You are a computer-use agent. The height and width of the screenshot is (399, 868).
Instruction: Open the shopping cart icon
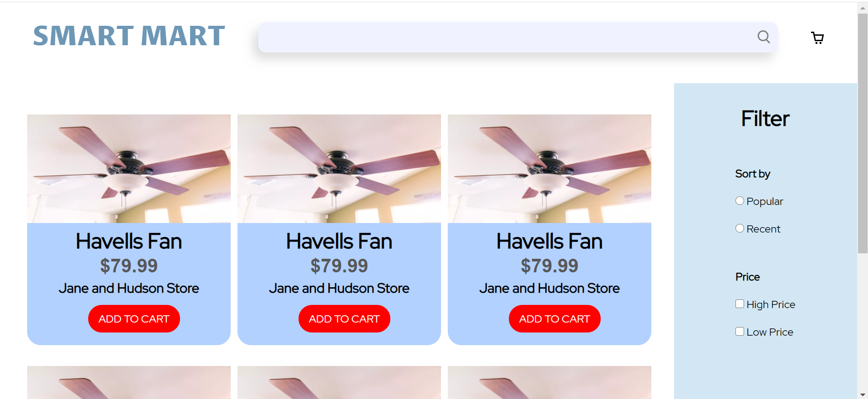click(x=817, y=38)
